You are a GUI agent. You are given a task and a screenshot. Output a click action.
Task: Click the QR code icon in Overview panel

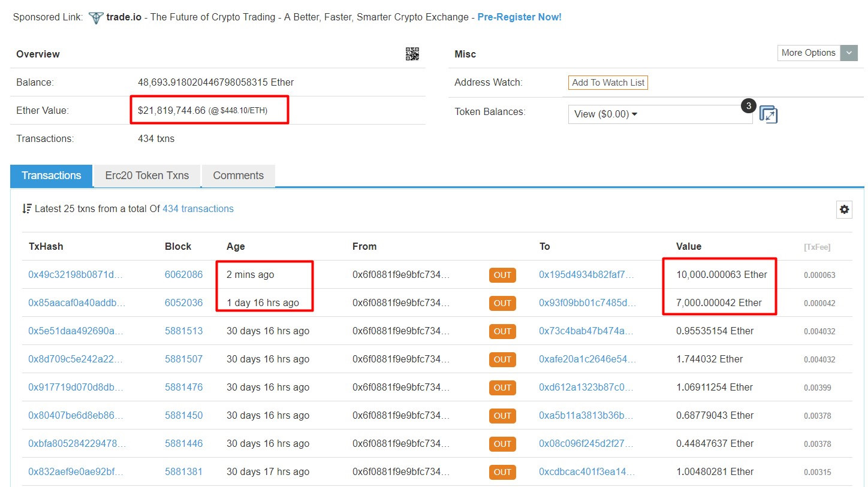pos(412,53)
